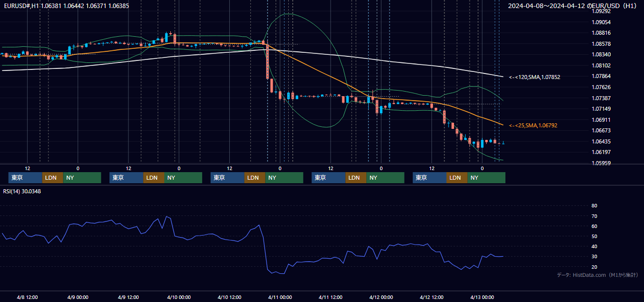Viewport: 644px width, 302px height.
Task: Click the 1.06435 price axis label
Action: point(601,141)
